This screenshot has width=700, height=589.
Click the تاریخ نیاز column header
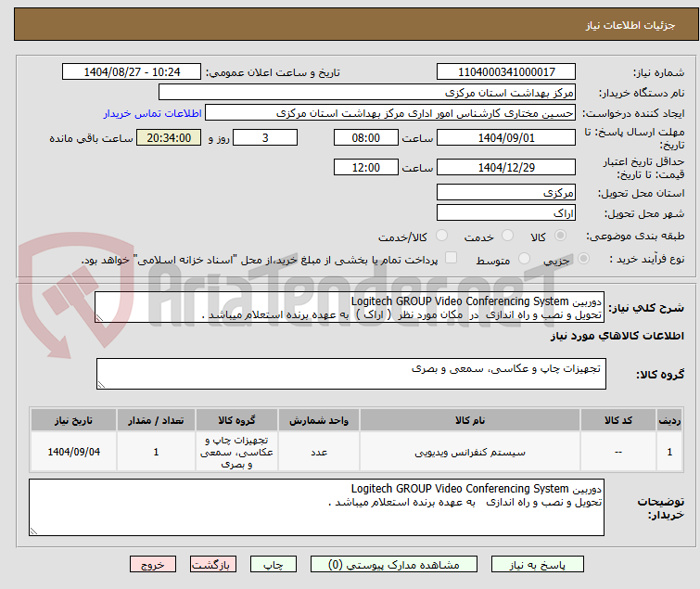[73, 420]
